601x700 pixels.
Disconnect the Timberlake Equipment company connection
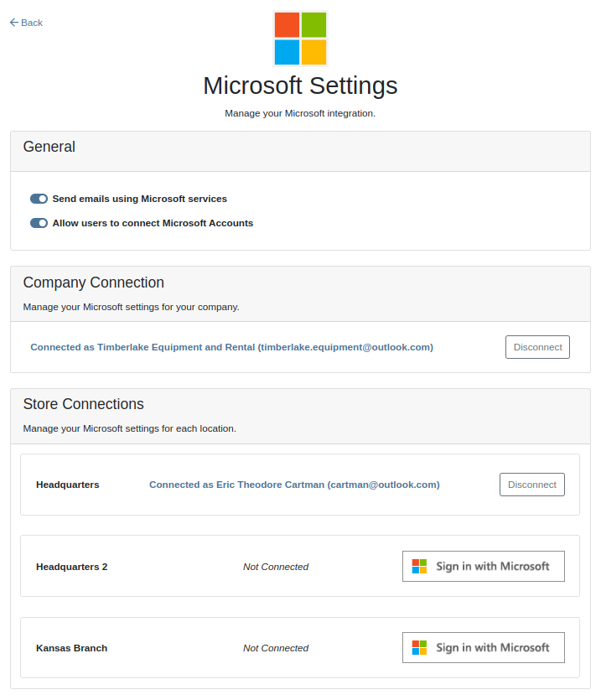[537, 347]
